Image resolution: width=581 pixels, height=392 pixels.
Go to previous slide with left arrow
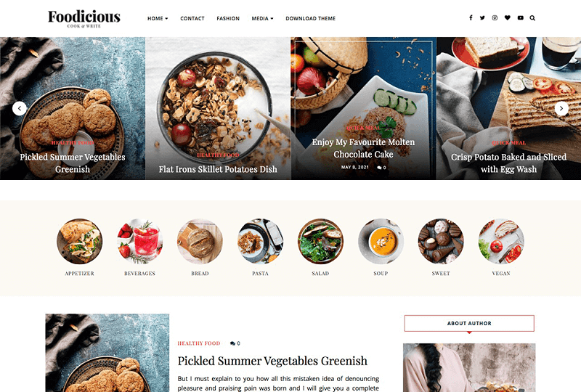[20, 109]
